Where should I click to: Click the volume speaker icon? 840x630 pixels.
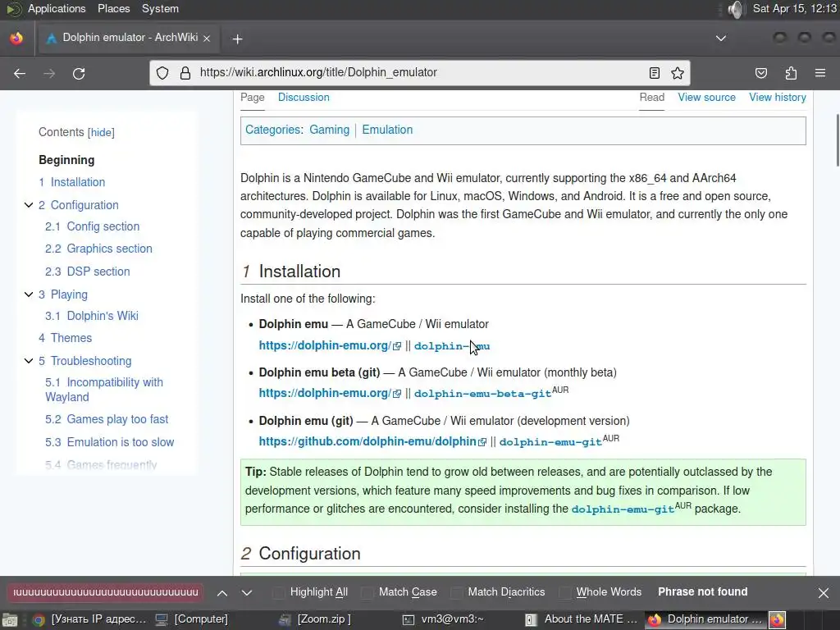click(x=737, y=9)
